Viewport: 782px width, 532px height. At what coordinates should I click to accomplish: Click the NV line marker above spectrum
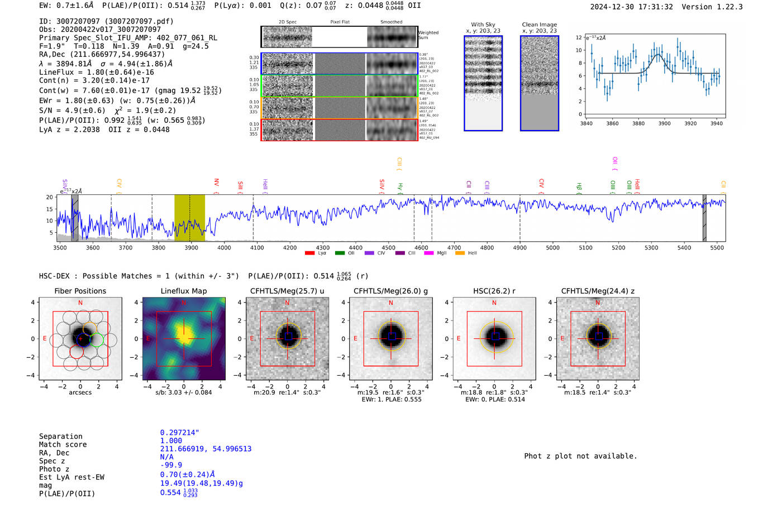(x=217, y=186)
